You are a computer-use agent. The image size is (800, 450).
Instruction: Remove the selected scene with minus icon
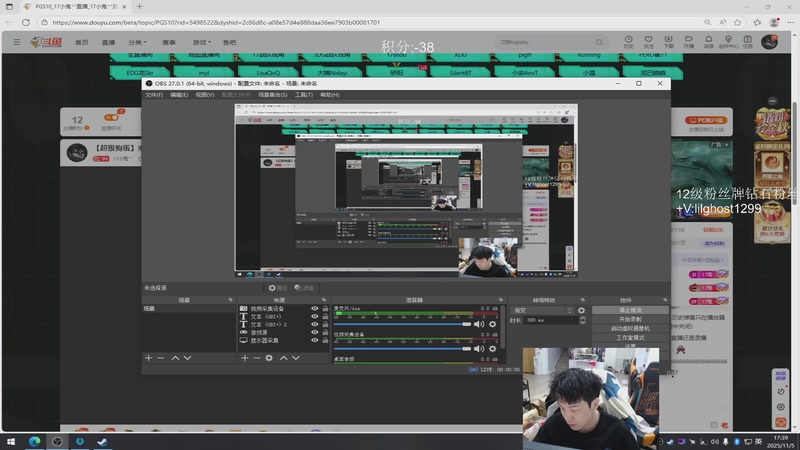pos(161,358)
